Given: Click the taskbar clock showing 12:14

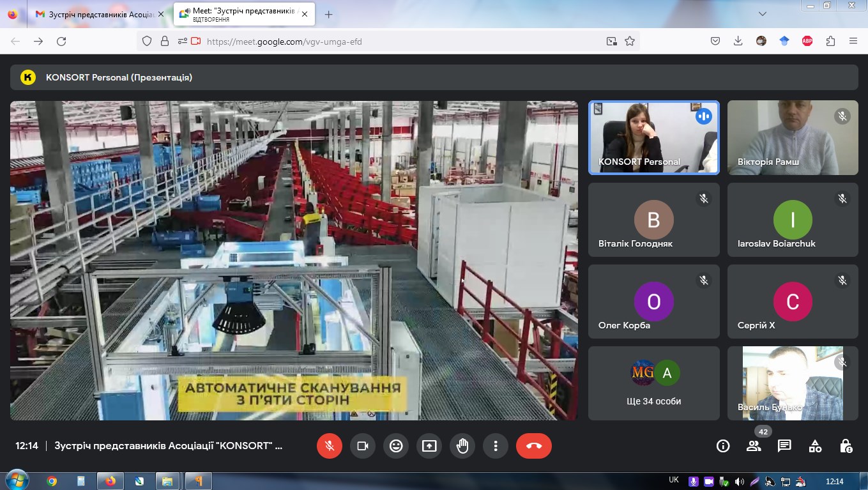Looking at the screenshot, I should [834, 482].
